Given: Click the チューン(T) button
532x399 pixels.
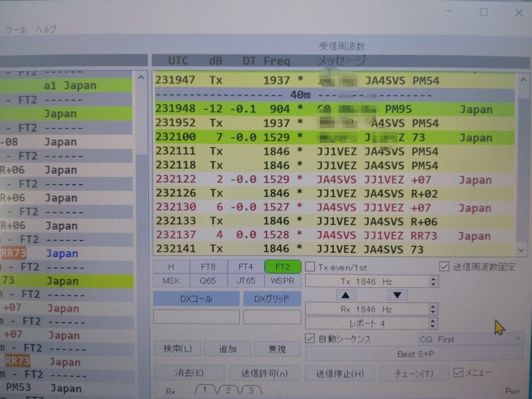Looking at the screenshot, I should point(414,373).
